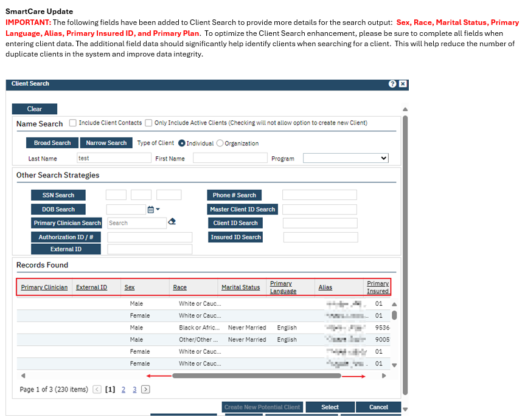Click the DOB Search button
This screenshot has width=525, height=420.
[x=58, y=209]
